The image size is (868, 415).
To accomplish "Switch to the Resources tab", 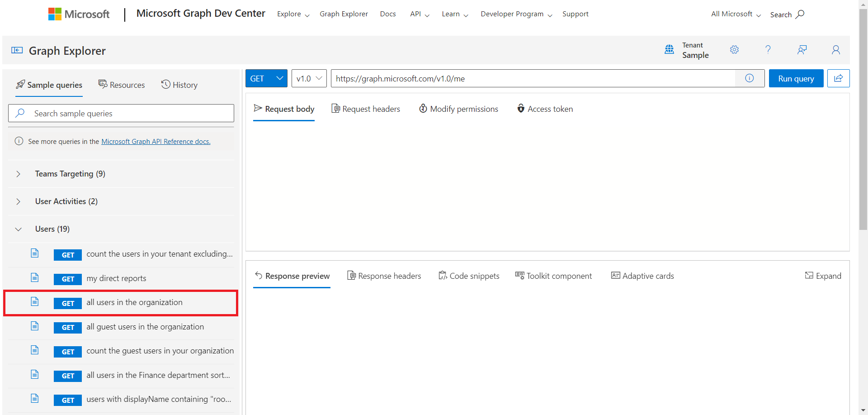I will tap(122, 85).
